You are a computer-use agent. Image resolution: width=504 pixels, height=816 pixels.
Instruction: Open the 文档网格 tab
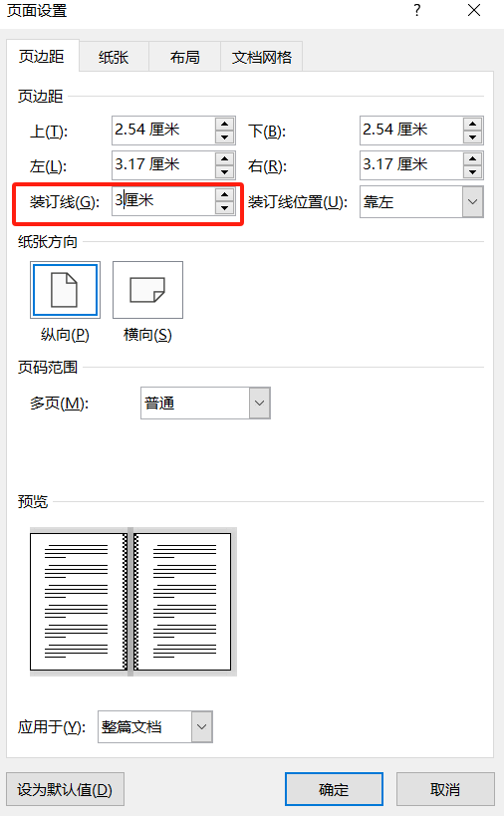coord(262,57)
